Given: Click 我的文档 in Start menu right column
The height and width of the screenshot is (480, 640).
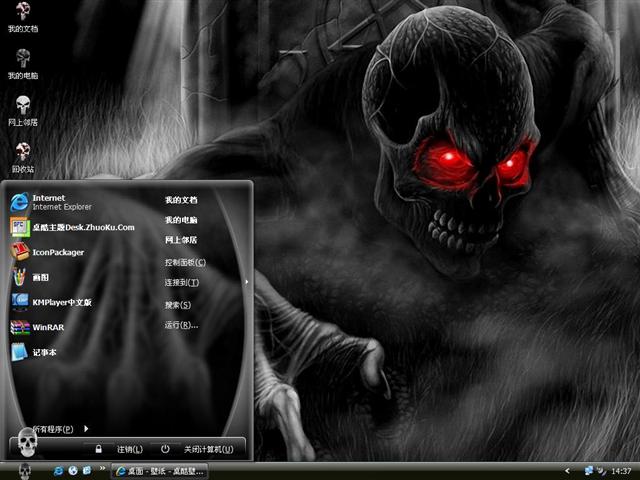Looking at the screenshot, I should (181, 200).
